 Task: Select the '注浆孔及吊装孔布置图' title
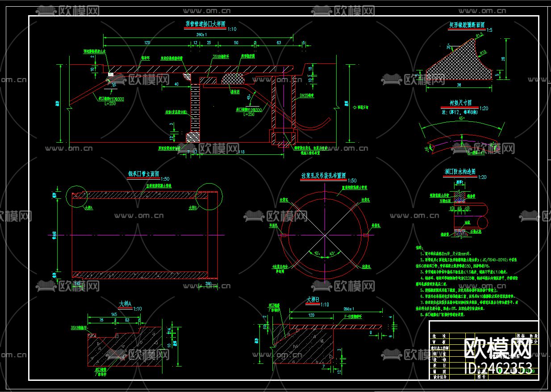pos(324,176)
